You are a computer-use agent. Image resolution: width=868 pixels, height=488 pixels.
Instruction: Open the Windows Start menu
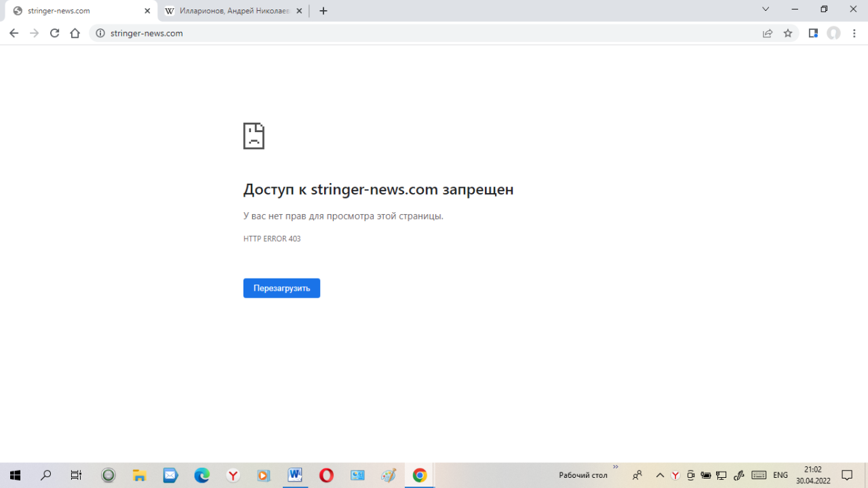click(15, 475)
